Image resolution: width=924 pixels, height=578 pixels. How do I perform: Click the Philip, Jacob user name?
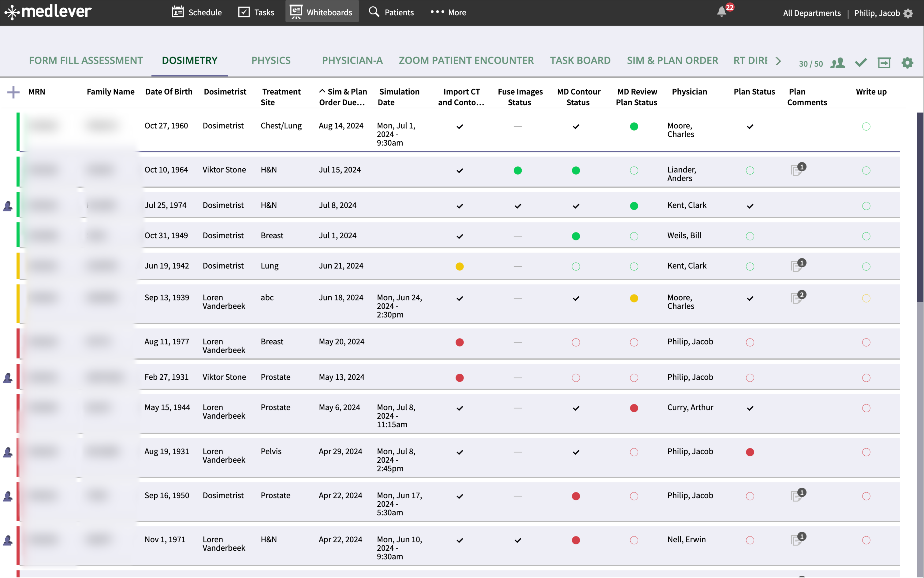click(877, 13)
